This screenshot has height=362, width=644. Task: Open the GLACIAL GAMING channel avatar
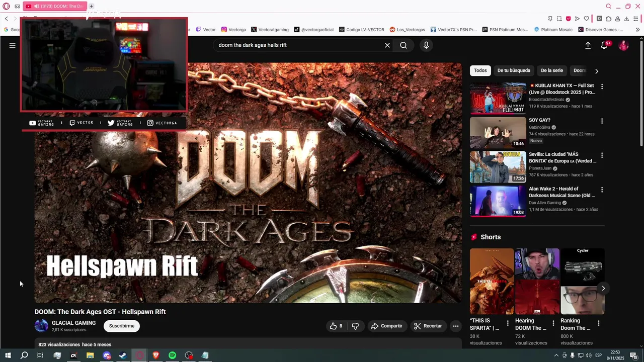(x=41, y=326)
